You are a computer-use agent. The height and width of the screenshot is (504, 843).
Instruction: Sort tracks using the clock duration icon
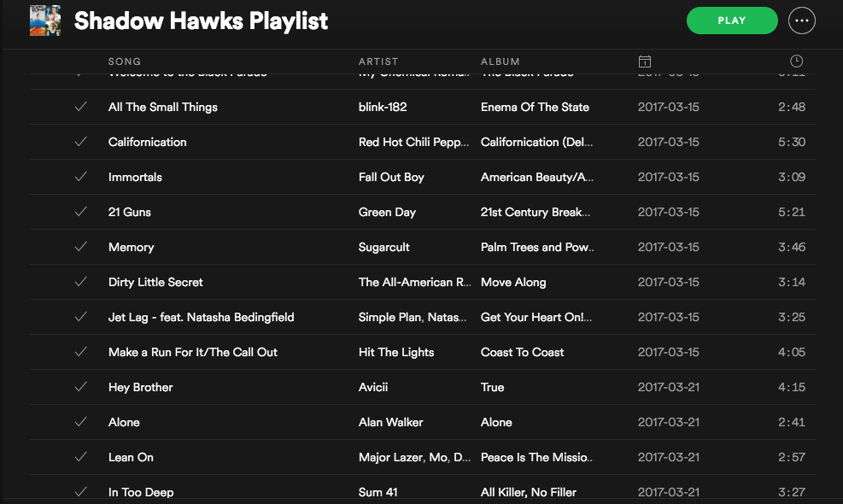(x=795, y=61)
